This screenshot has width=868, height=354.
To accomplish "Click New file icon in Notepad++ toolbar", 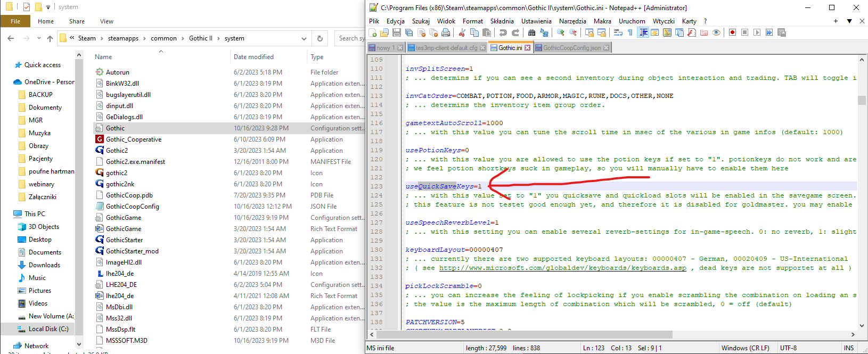I will point(372,32).
